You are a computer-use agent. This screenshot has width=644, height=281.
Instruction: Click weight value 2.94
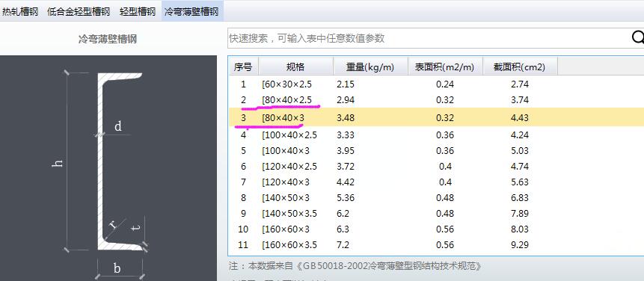(346, 100)
